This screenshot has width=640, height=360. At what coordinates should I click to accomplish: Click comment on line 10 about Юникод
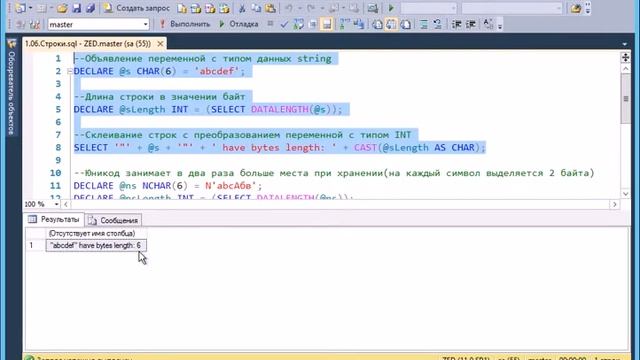tap(334, 173)
